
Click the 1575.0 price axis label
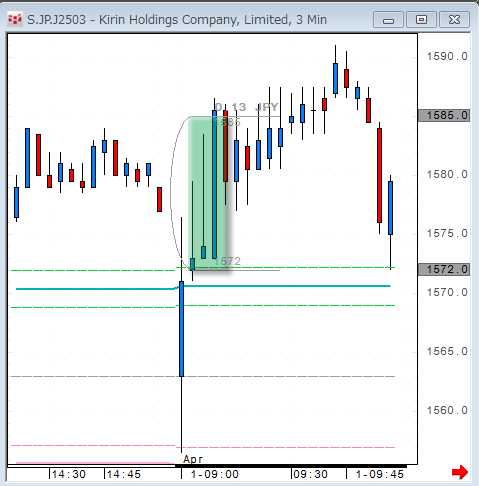point(447,233)
